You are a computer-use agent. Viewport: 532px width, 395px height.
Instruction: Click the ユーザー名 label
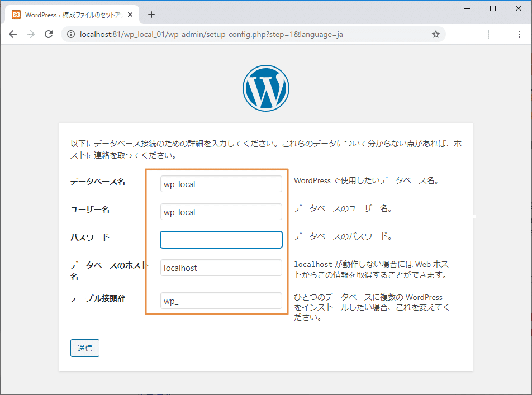pos(90,210)
